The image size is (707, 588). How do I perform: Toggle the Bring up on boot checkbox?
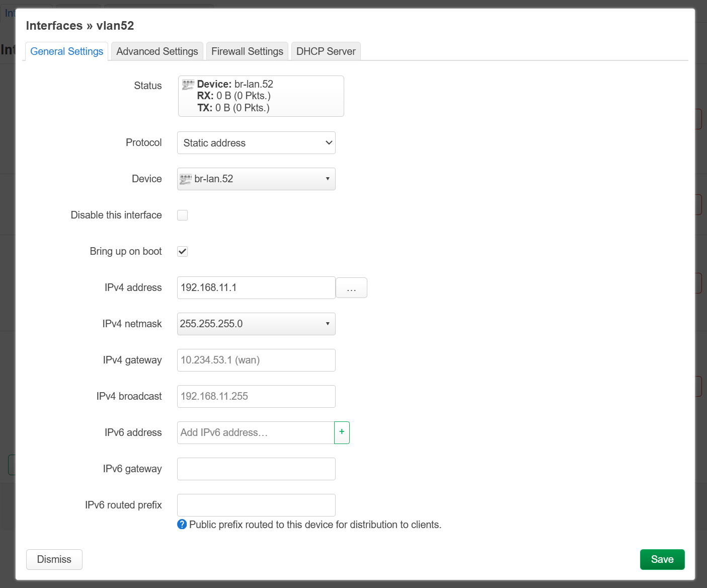coord(183,252)
